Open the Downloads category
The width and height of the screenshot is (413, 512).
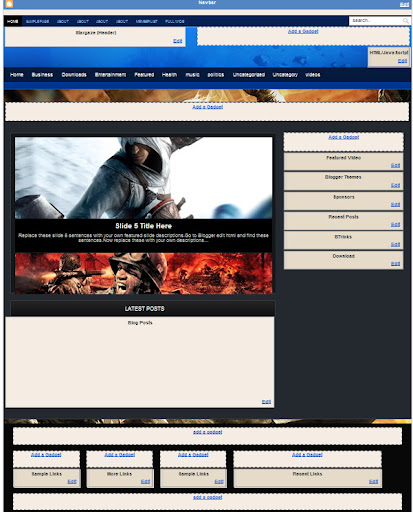[74, 75]
